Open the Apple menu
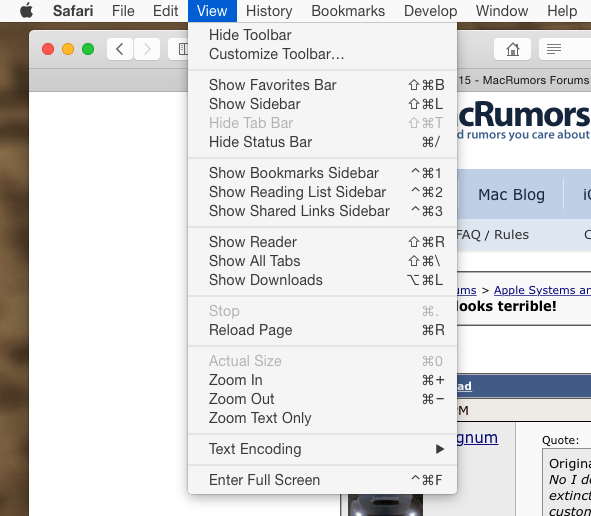The height and width of the screenshot is (516, 591). pyautogui.click(x=26, y=11)
